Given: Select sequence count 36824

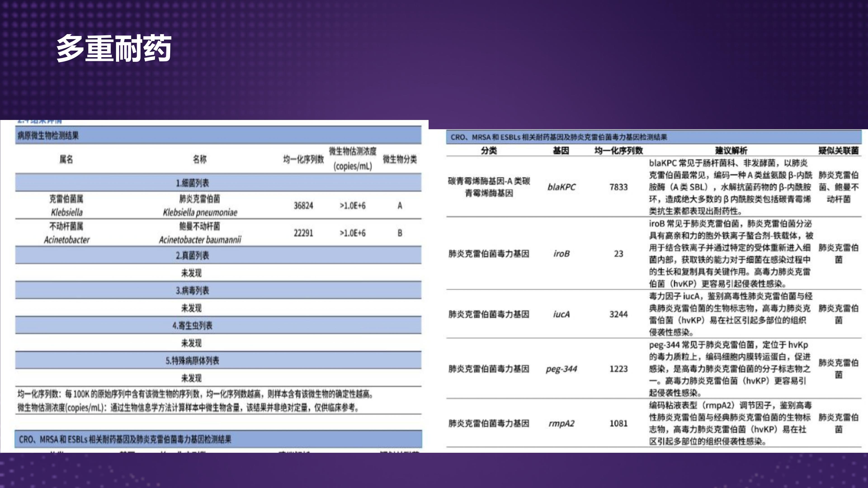Looking at the screenshot, I should [x=303, y=205].
